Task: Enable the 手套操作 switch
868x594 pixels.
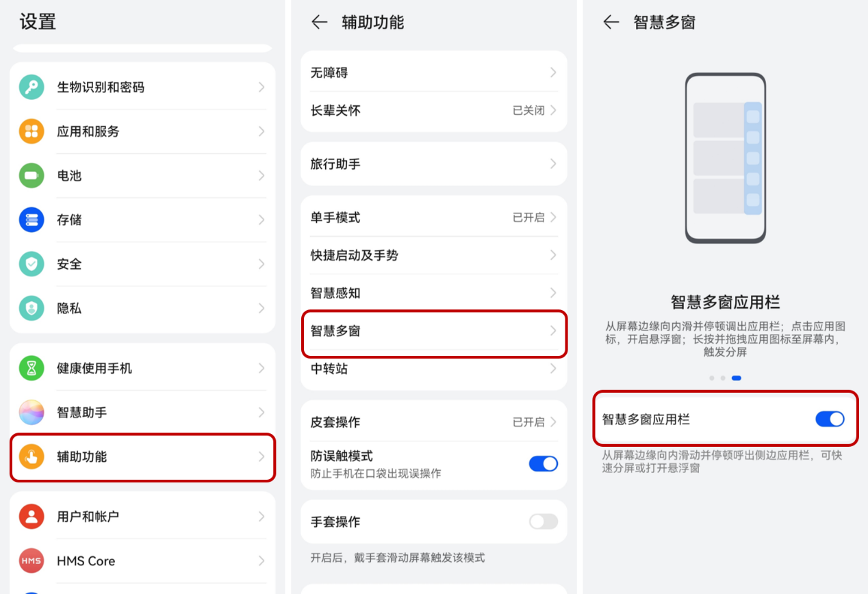Action: click(x=544, y=521)
